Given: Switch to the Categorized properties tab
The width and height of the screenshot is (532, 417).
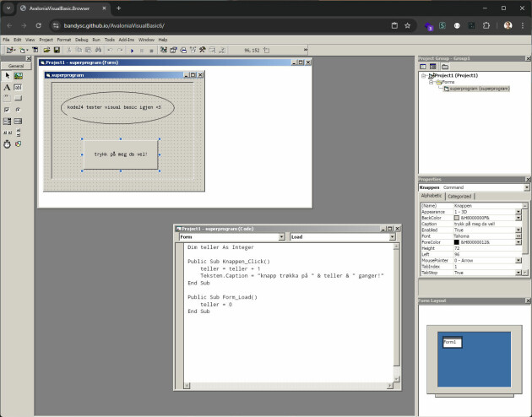Looking at the screenshot, I should [x=459, y=197].
